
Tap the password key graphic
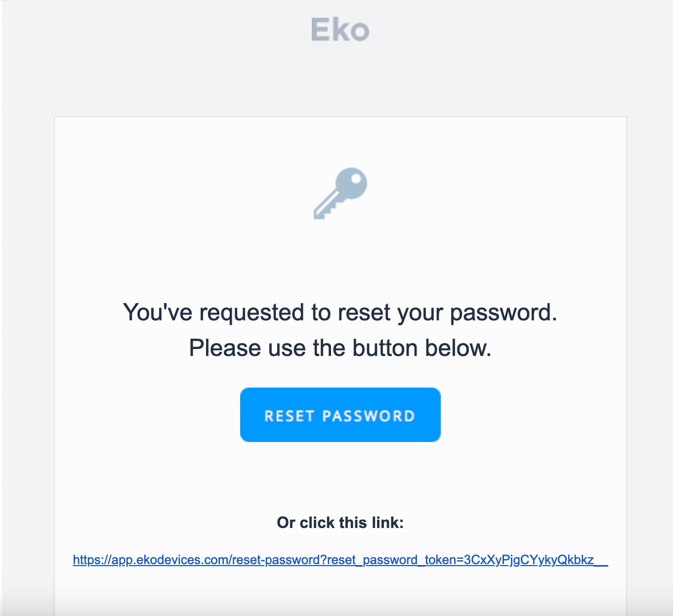(x=340, y=193)
